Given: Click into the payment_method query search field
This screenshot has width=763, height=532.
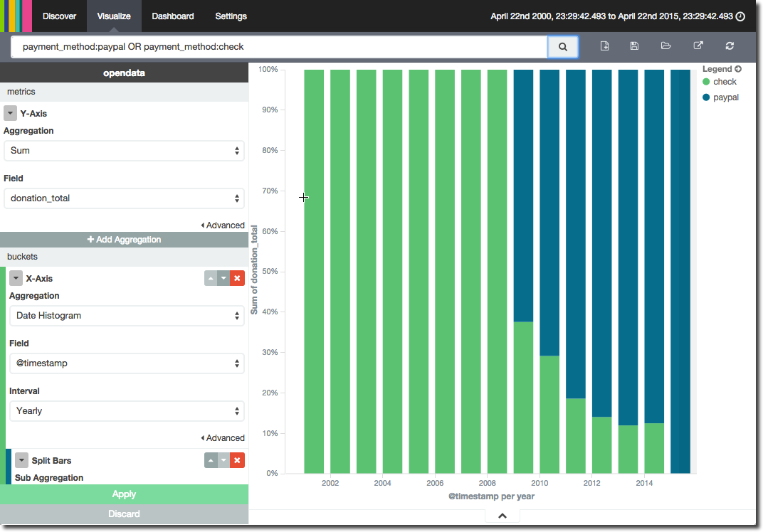Looking at the screenshot, I should pos(279,47).
